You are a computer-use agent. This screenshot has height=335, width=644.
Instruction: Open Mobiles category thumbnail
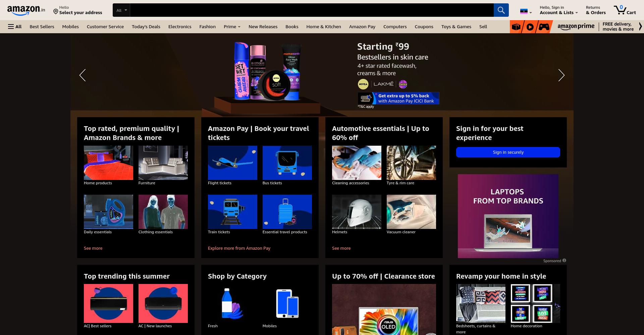coord(287,303)
